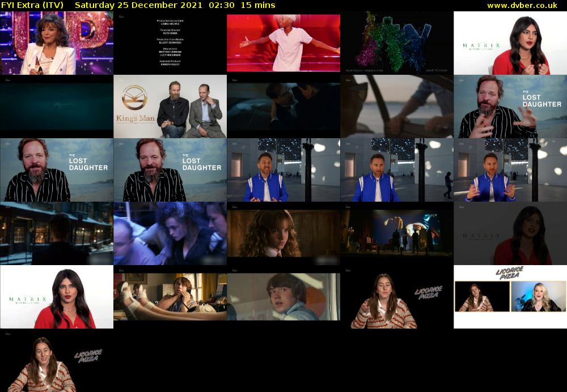Open Matrix interview frame with raised hands

pyautogui.click(x=510, y=43)
